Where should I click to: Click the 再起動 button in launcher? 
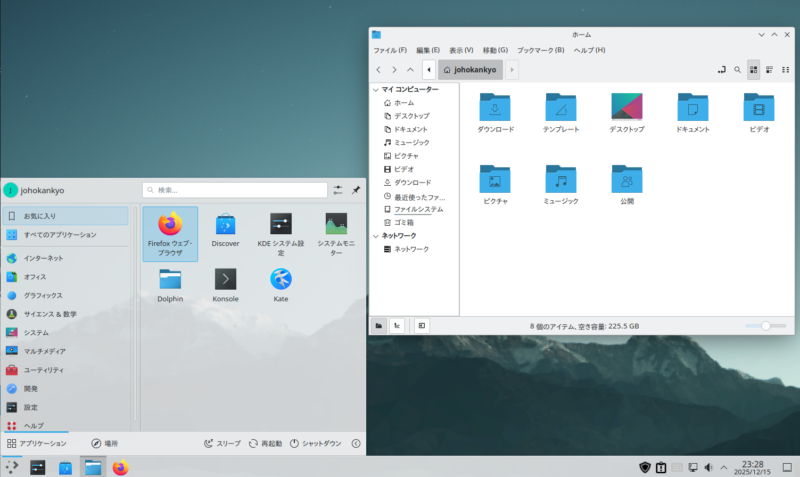point(265,443)
